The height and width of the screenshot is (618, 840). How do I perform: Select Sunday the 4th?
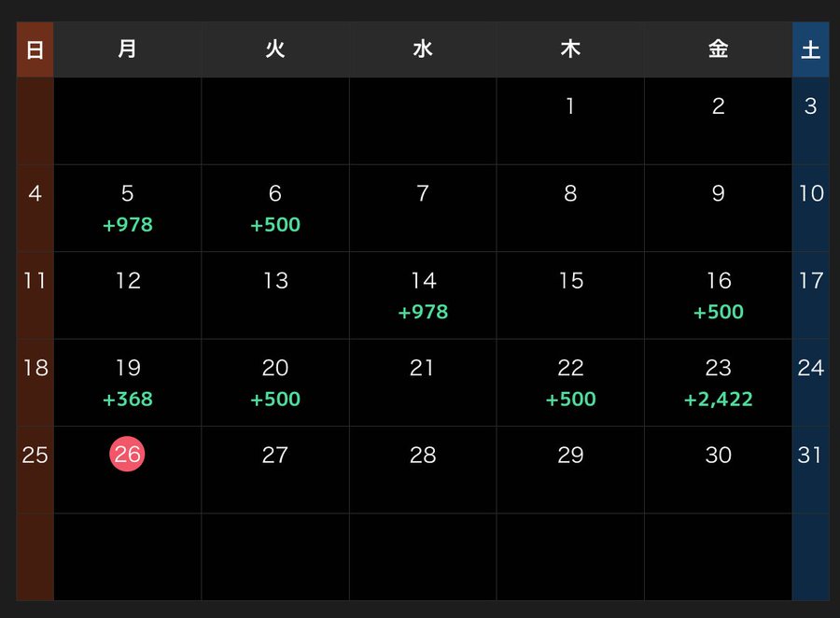[x=35, y=194]
